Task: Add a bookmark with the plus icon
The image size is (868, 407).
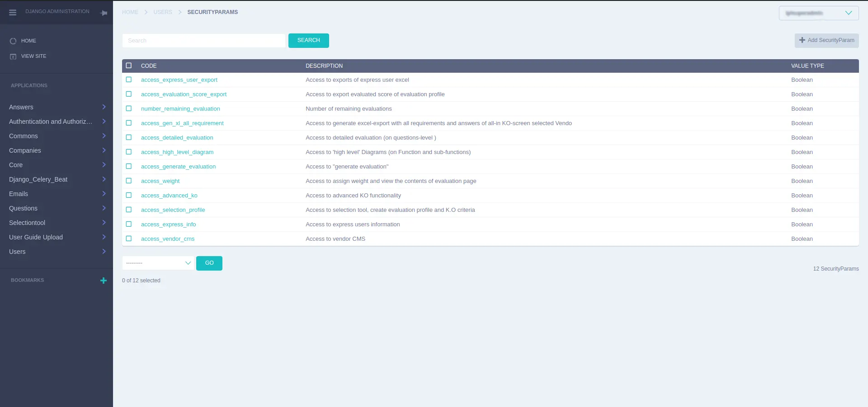Action: pyautogui.click(x=104, y=281)
